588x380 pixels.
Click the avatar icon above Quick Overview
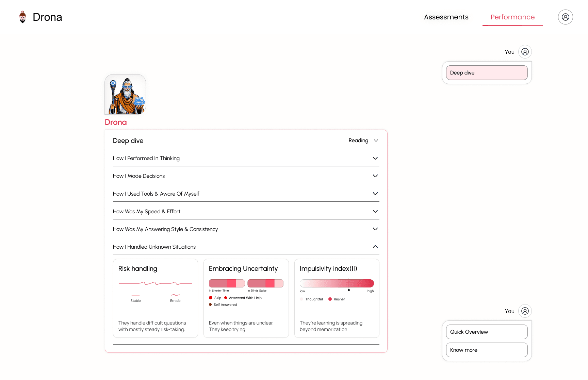[525, 311]
